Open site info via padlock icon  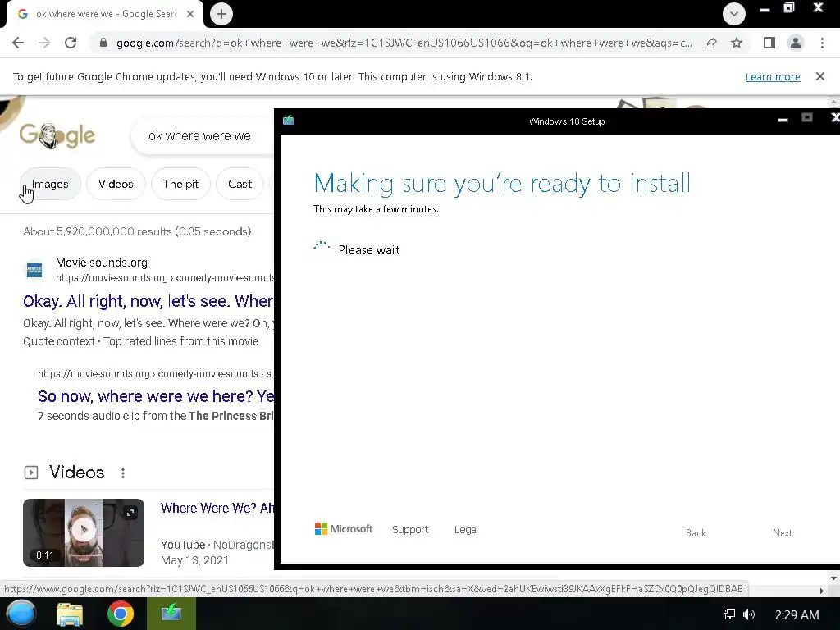(103, 43)
